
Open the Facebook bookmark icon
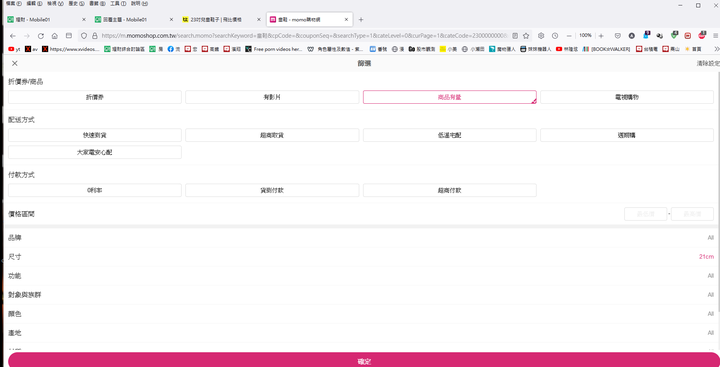(174, 49)
